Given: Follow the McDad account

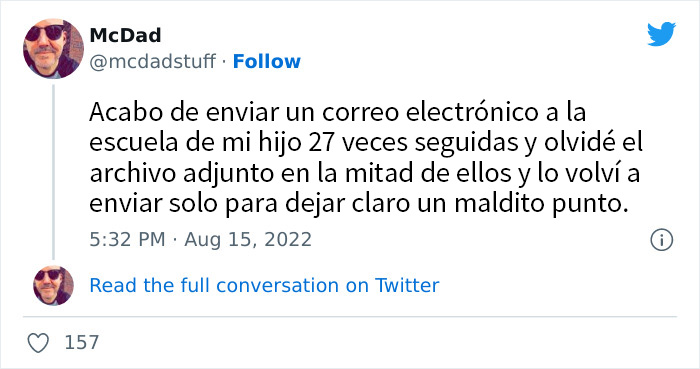Looking at the screenshot, I should [x=267, y=62].
